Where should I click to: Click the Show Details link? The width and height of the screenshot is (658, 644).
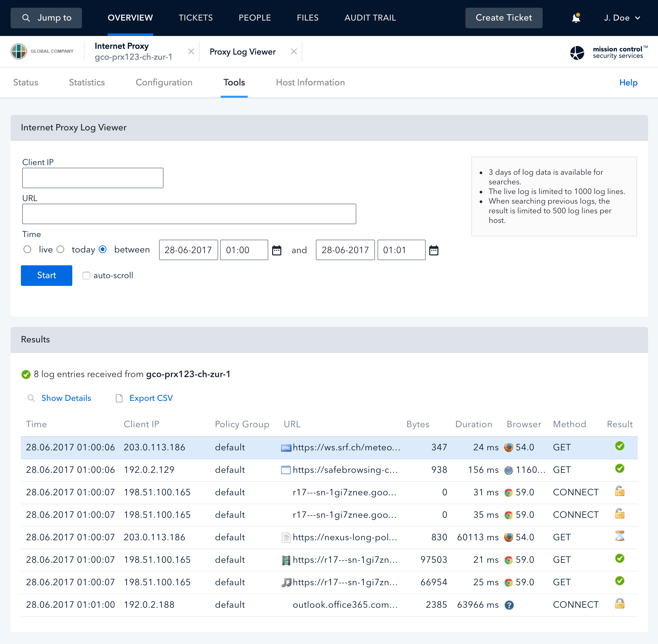coord(66,398)
